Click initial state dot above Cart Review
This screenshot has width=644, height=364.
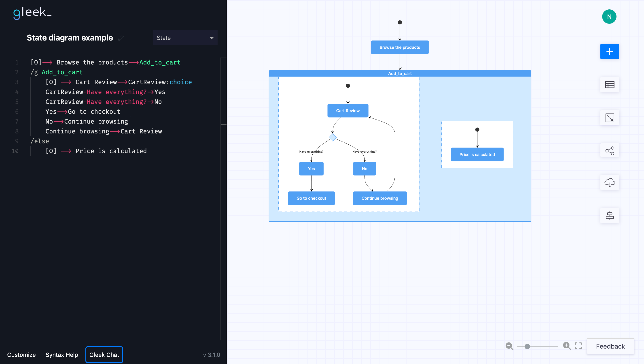(348, 86)
